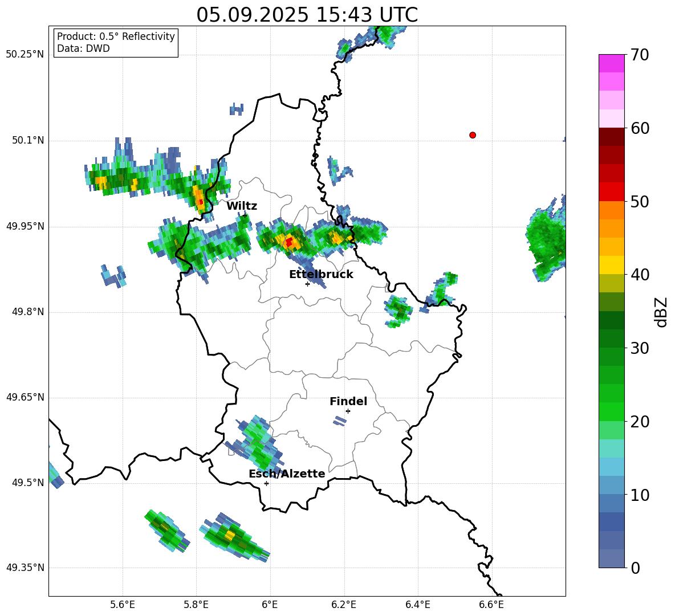Click the red reflectivity core north of Ettelbruck
The width and height of the screenshot is (675, 616).
(289, 241)
